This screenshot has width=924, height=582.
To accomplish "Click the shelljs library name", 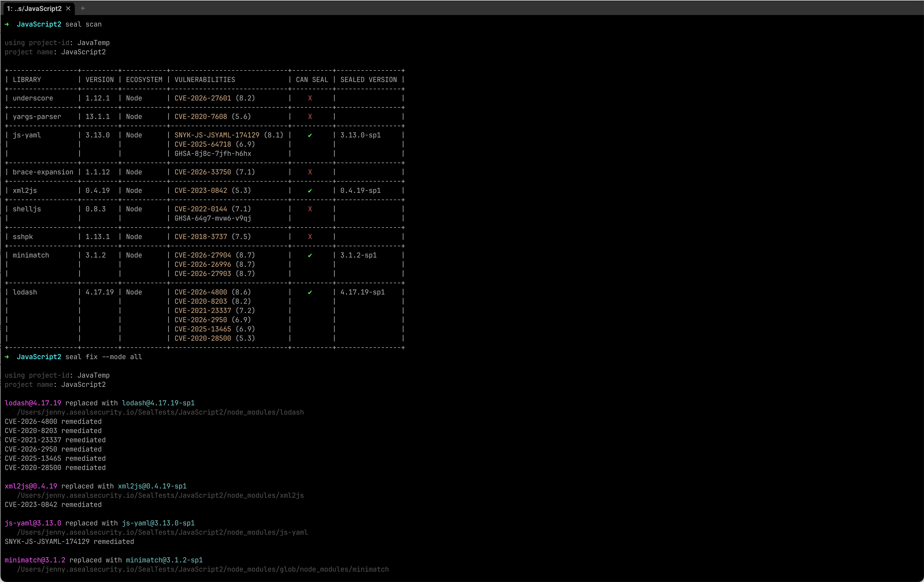I will click(27, 209).
